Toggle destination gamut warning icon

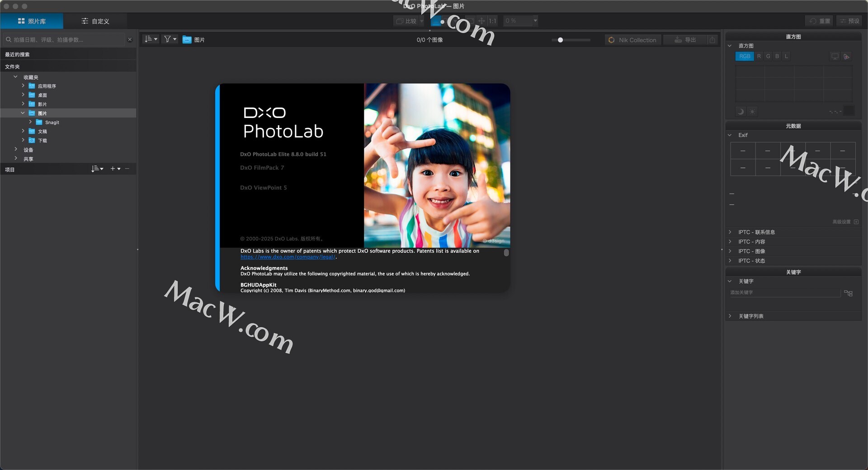pyautogui.click(x=846, y=56)
